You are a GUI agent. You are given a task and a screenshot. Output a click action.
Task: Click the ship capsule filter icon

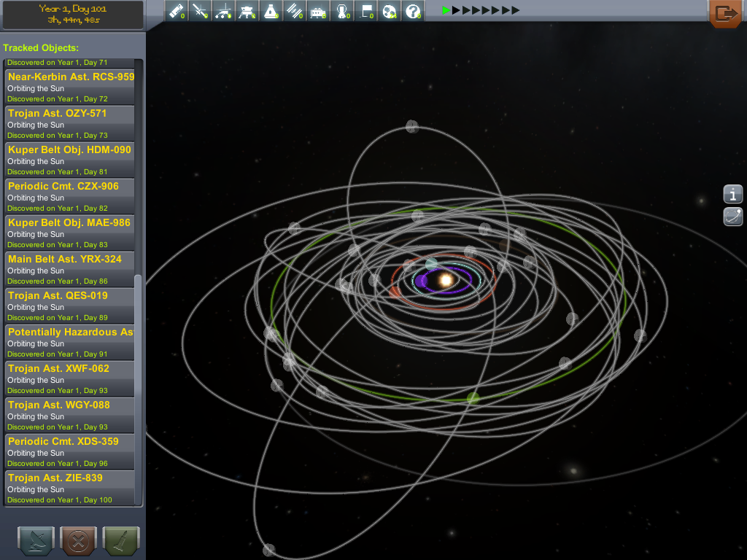pos(271,11)
